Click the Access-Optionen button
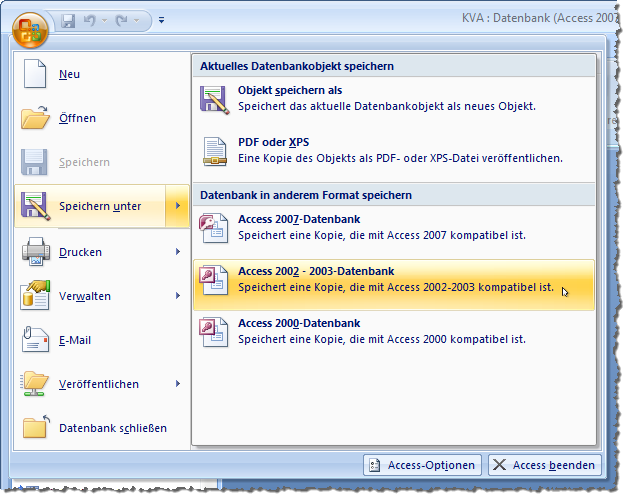 [422, 465]
